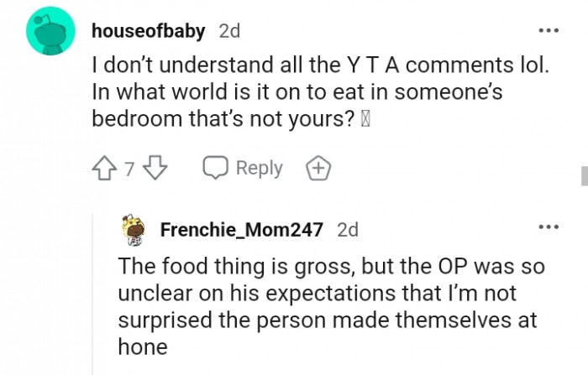Downvote houseofbaby's comment
The image size is (588, 375).
pyautogui.click(x=155, y=169)
